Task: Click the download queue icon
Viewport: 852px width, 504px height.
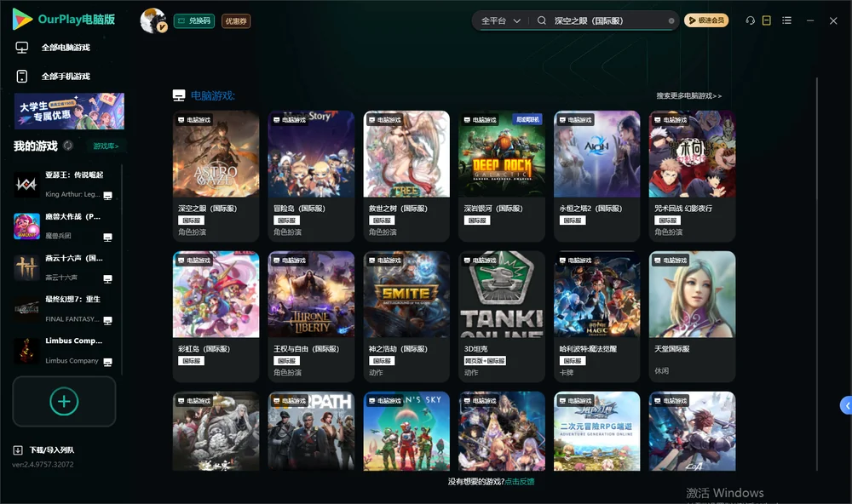Action: 17,450
